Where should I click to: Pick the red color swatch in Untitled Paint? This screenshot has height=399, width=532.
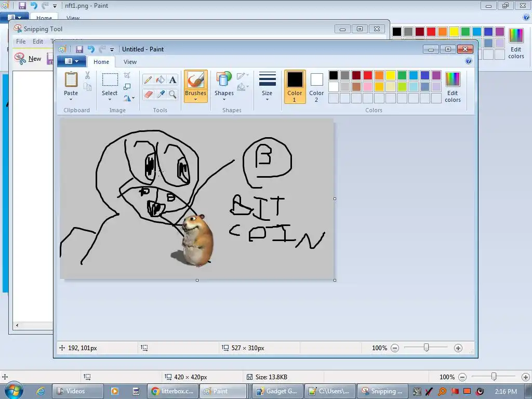[x=368, y=75]
